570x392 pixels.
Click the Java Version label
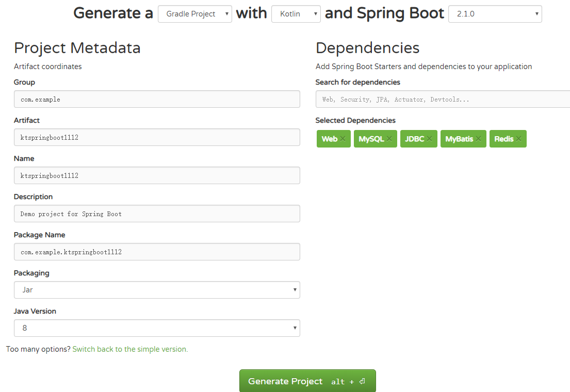(35, 311)
